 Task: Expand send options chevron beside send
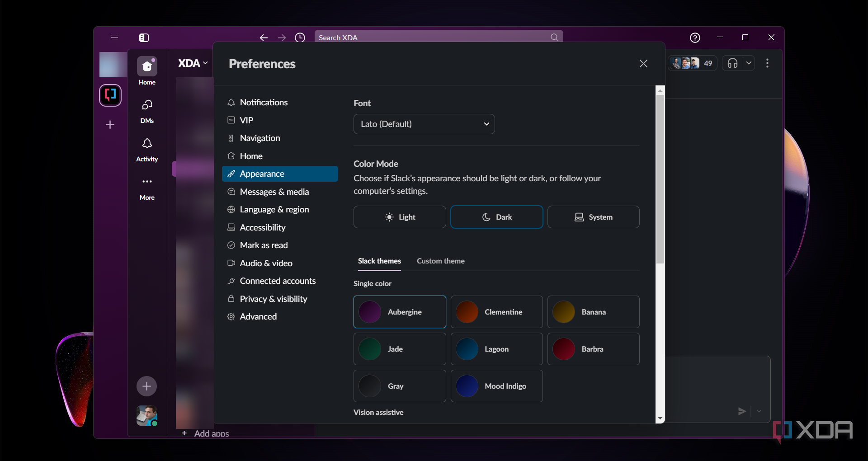point(759,411)
